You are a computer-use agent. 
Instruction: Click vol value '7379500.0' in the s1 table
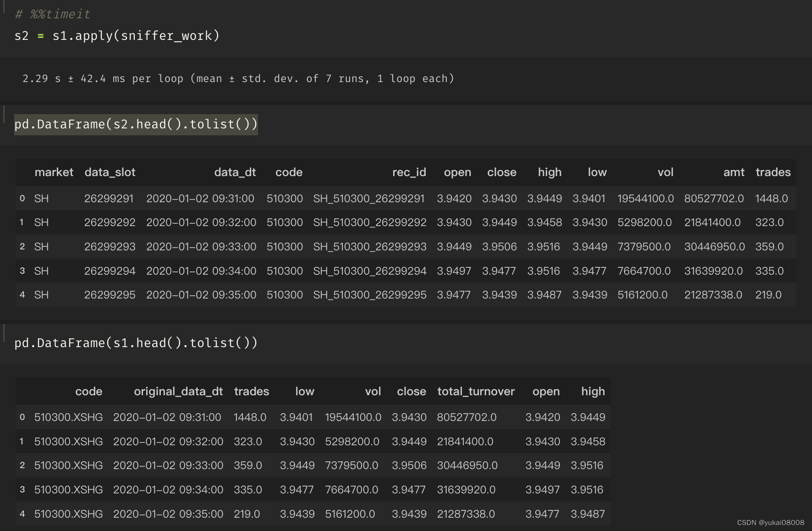[x=352, y=465]
